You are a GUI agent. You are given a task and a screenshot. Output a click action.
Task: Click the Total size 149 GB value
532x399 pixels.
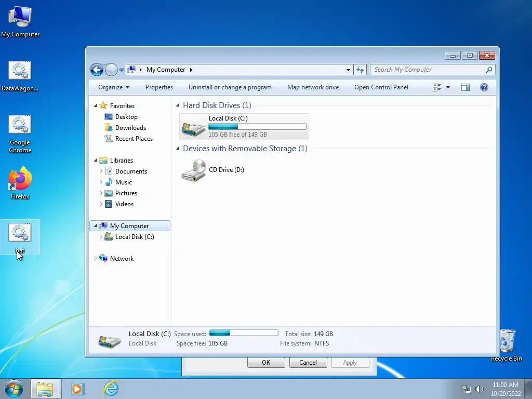(323, 334)
